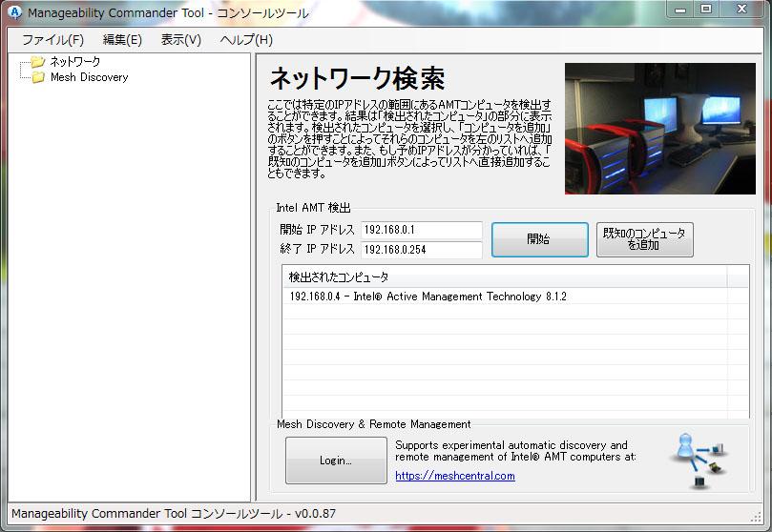
Task: Minimize the Manageability Commander Tool window
Action: tap(681, 10)
